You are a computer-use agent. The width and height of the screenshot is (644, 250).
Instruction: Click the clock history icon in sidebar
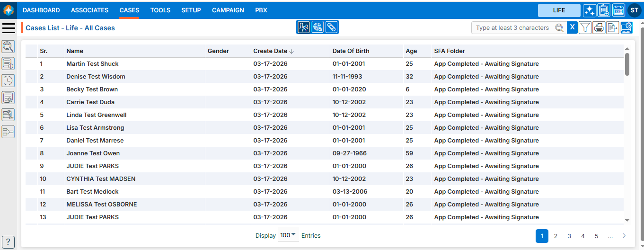pyautogui.click(x=8, y=80)
